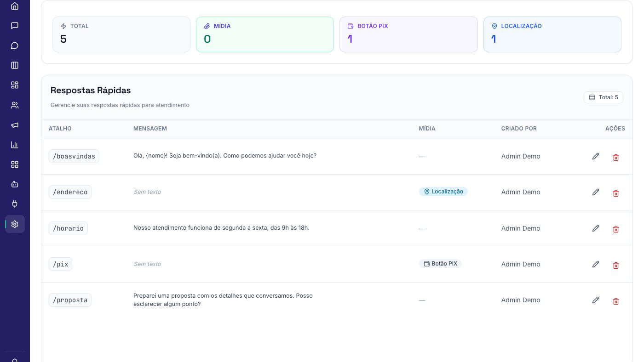Click the Total summary card
The height and width of the screenshot is (362, 644).
pyautogui.click(x=121, y=34)
